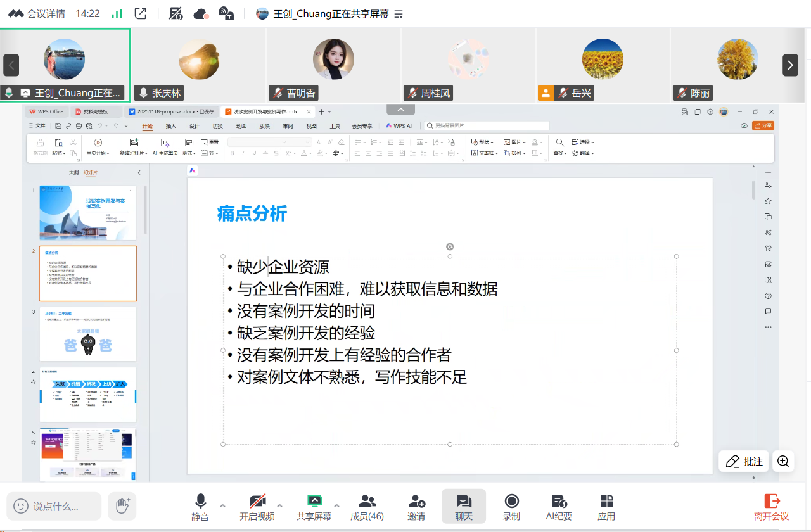Open the 应用 apps panel
Screen dimensions: 811x532
[606, 502]
